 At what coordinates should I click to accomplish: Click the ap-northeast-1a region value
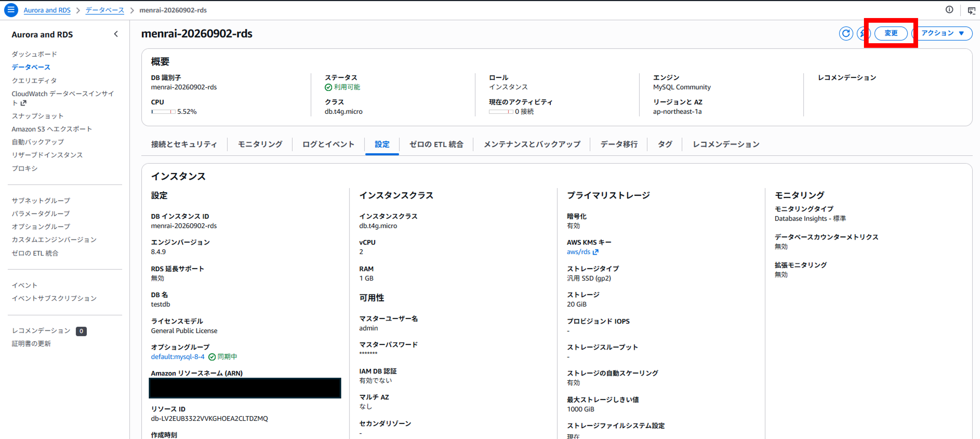677,111
